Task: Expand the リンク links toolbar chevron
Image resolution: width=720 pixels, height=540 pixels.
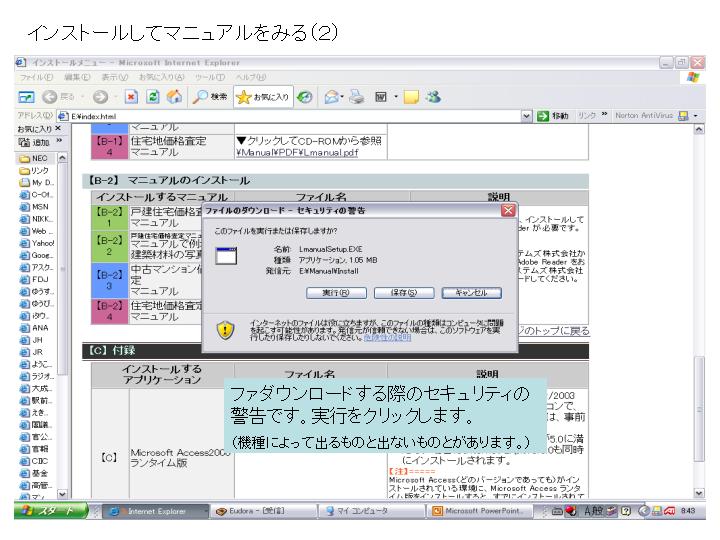Action: 604,114
